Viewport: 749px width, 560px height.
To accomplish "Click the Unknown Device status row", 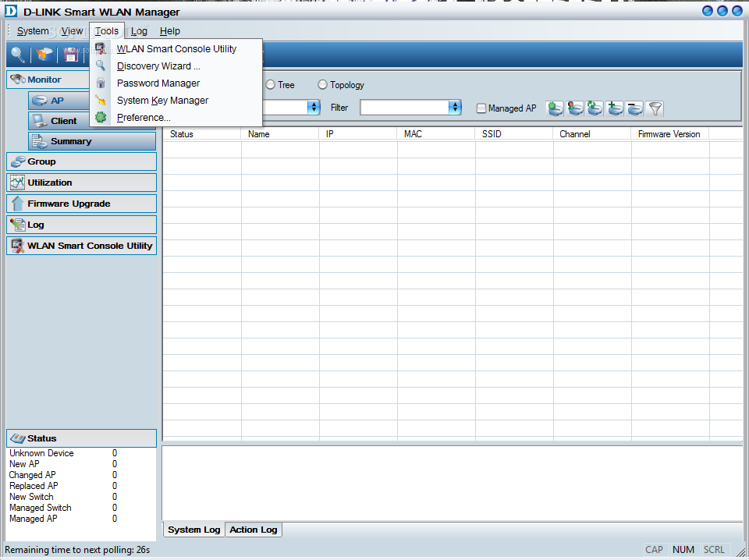I will click(63, 453).
